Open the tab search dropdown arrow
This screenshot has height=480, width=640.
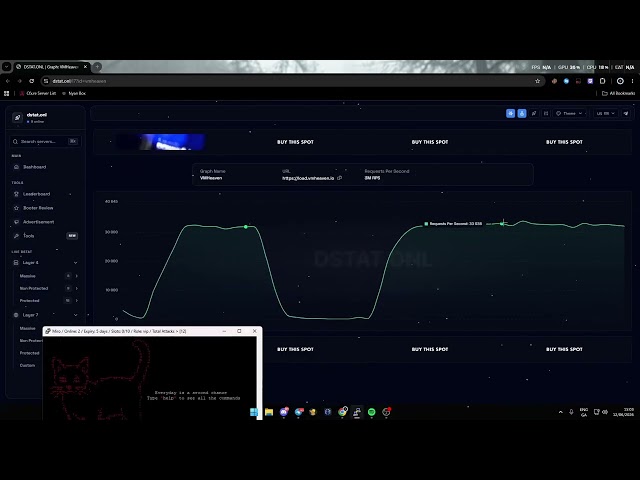point(6,67)
